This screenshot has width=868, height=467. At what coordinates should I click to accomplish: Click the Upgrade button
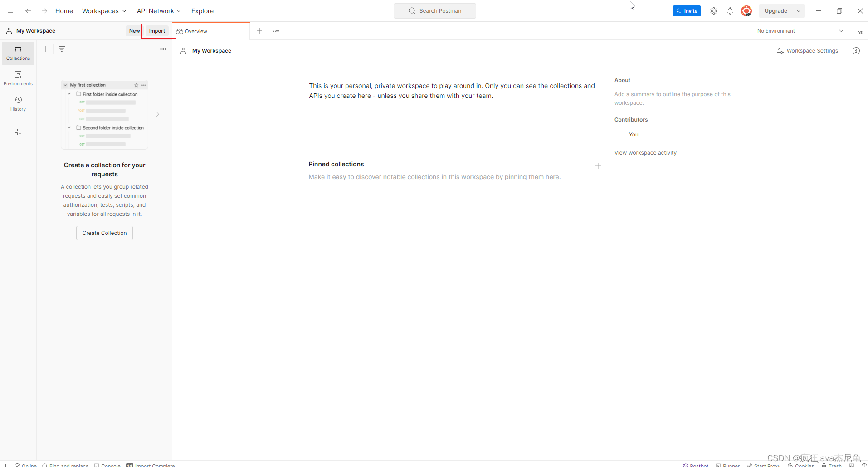click(776, 11)
